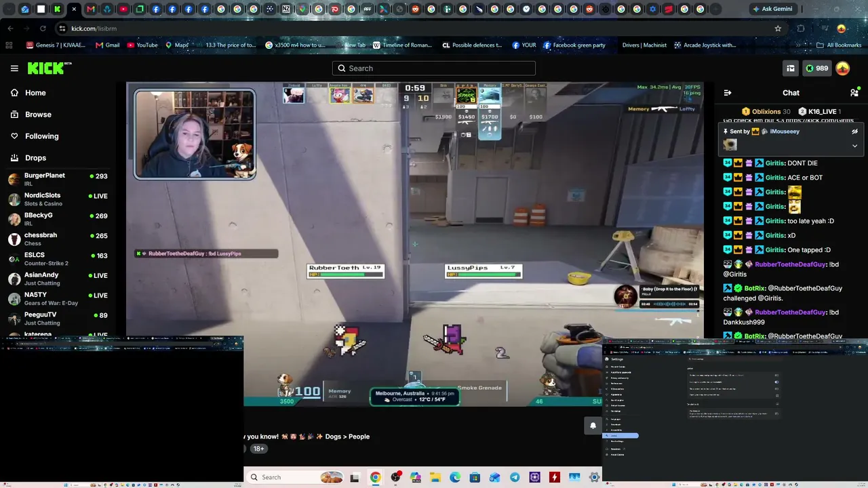Viewport: 868px width, 488px height.
Task: Click the BotRix username above 'challenged @Giritis.'
Action: tap(755, 288)
